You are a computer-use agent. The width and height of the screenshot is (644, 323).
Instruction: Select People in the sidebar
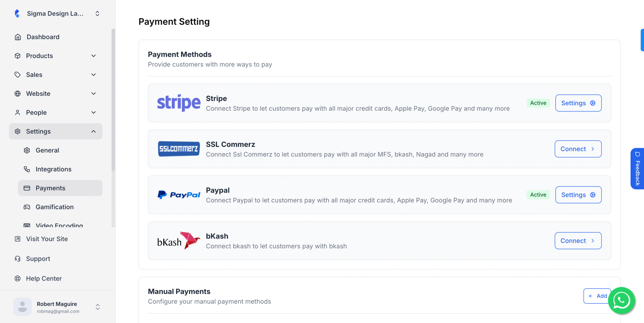click(36, 112)
